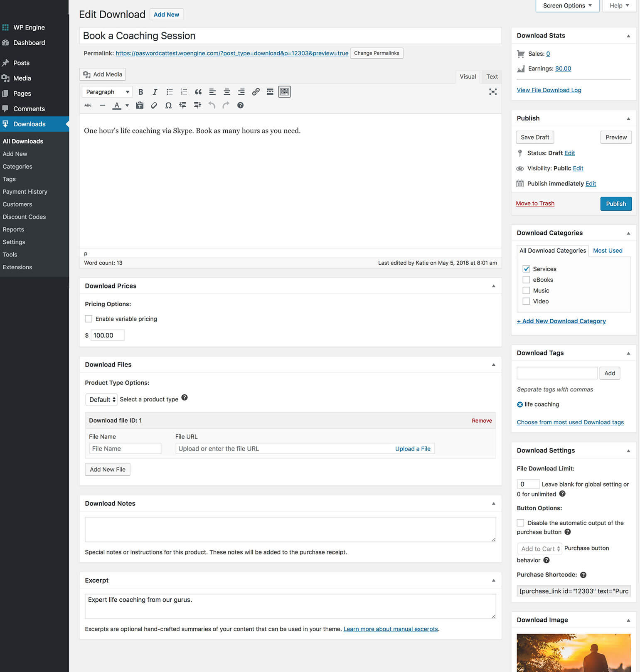Open Discount Codes in the sidebar
This screenshot has width=640, height=672.
24,217
